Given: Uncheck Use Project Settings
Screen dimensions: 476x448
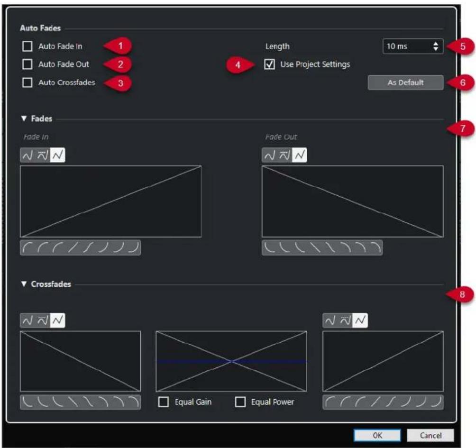Looking at the screenshot, I should [x=270, y=64].
